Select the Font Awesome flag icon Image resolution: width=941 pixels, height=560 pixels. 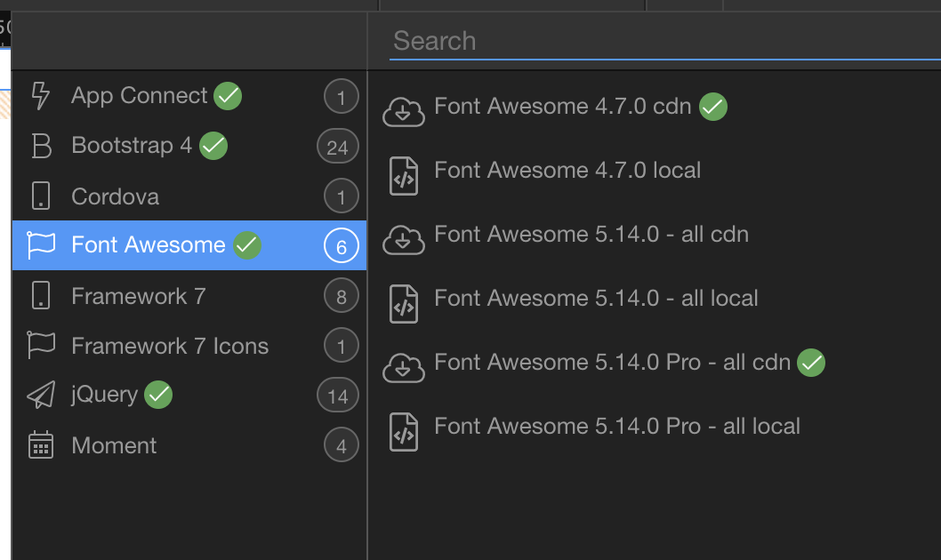click(42, 244)
